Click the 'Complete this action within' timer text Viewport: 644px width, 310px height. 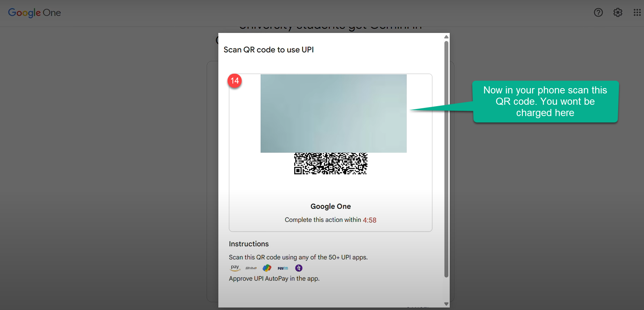pyautogui.click(x=323, y=220)
